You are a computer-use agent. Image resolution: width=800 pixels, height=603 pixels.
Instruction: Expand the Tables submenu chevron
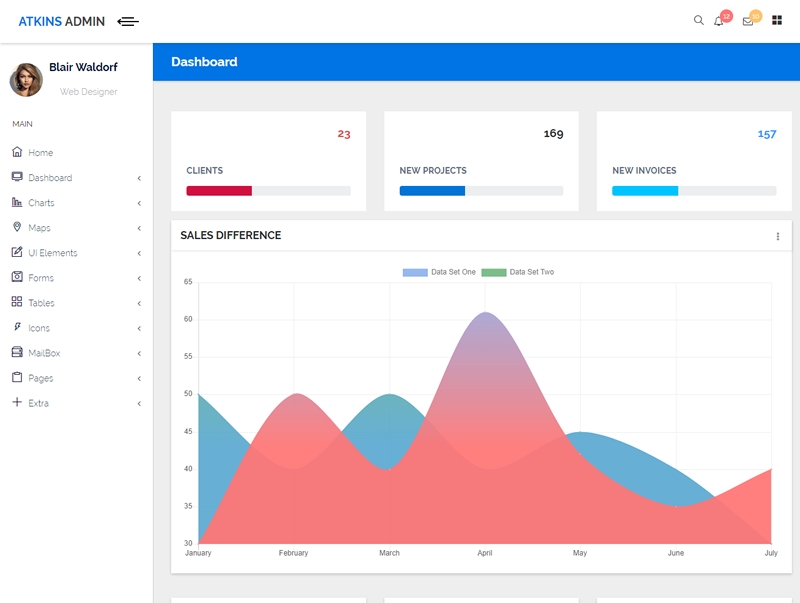click(x=139, y=303)
